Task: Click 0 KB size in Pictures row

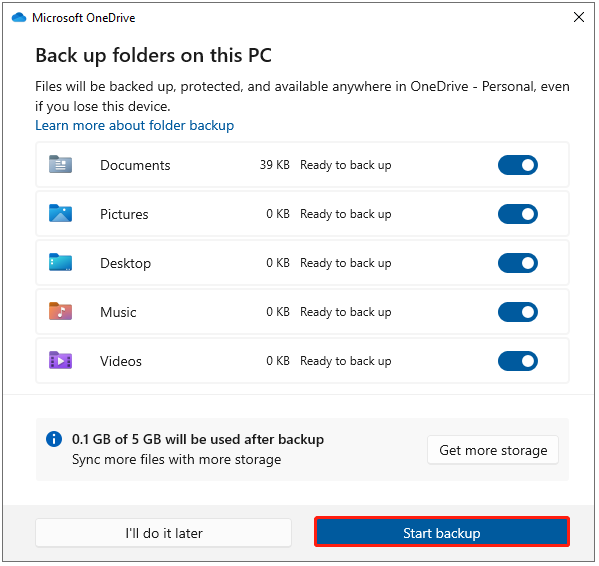Action: coord(278,214)
